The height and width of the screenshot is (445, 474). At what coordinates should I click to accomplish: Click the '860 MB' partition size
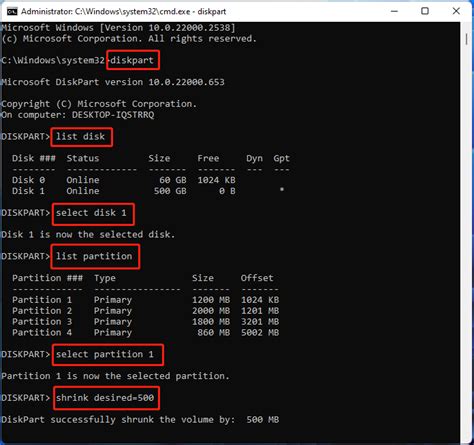pyautogui.click(x=214, y=332)
